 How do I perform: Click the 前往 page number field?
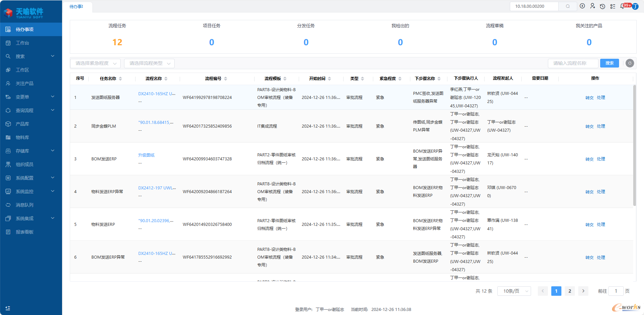coord(616,291)
